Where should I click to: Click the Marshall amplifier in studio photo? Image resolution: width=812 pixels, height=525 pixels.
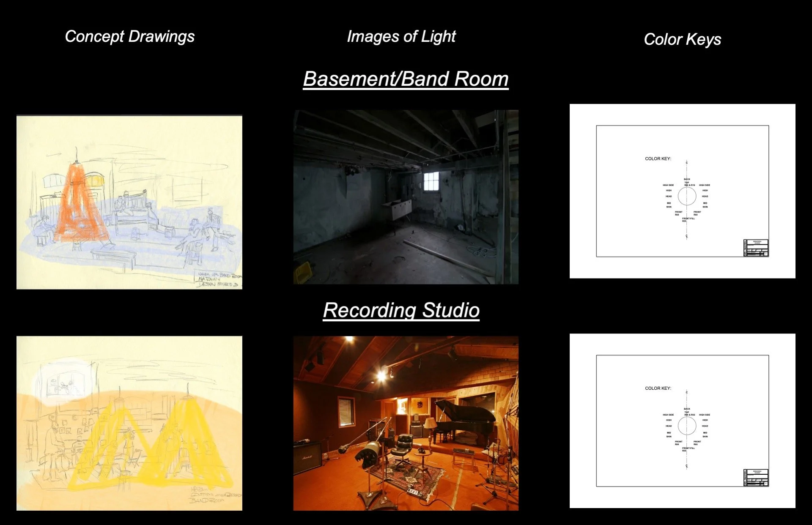coord(308,457)
